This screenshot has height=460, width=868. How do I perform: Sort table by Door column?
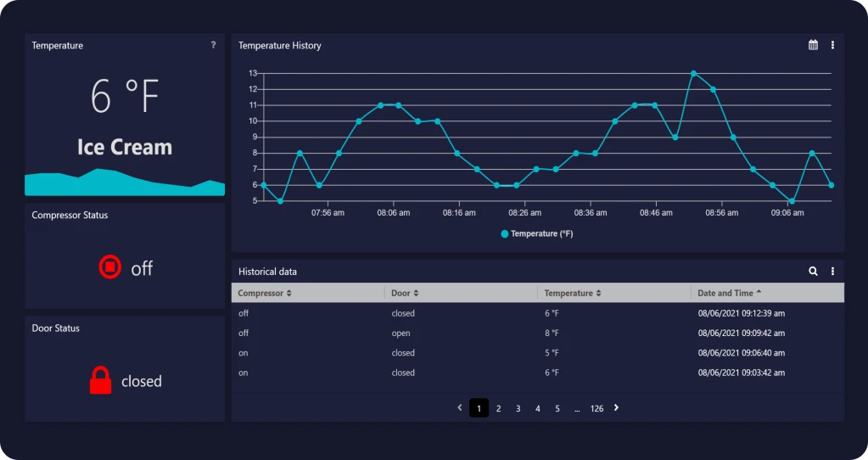point(405,293)
